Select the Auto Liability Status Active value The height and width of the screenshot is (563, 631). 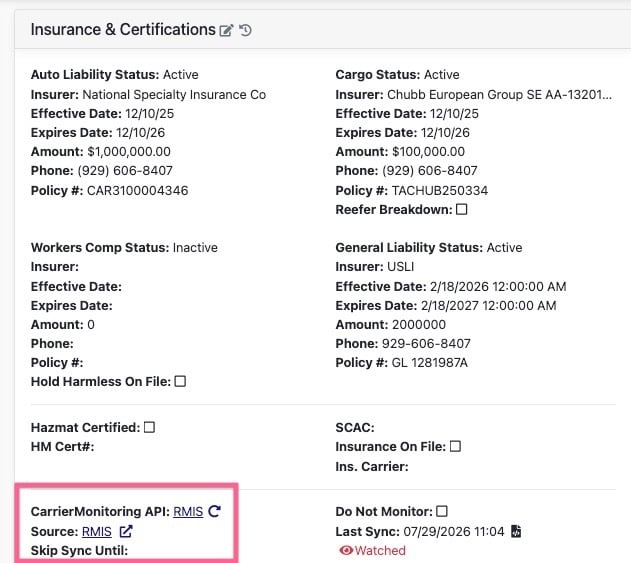coord(181,74)
